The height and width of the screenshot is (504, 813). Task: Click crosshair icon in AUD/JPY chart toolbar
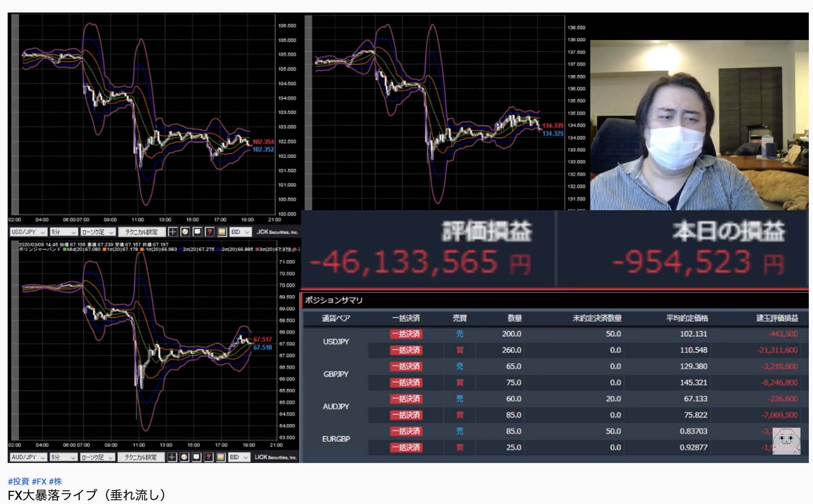[x=172, y=457]
